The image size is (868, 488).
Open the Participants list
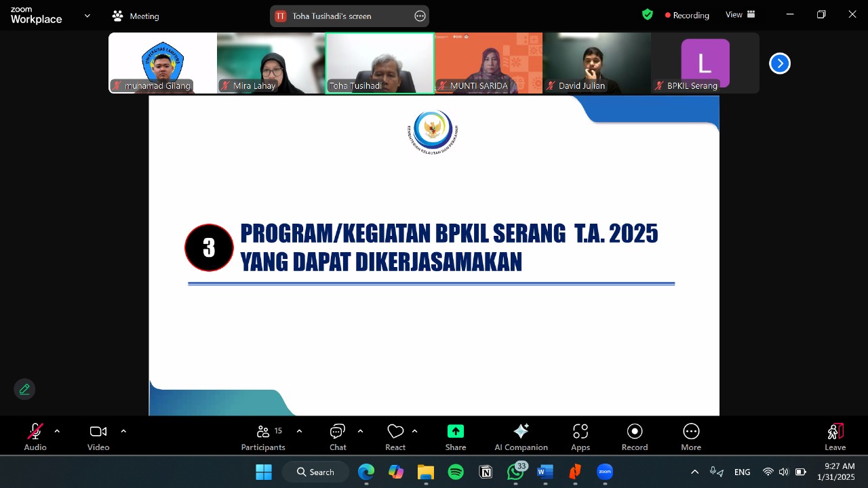pos(263,437)
